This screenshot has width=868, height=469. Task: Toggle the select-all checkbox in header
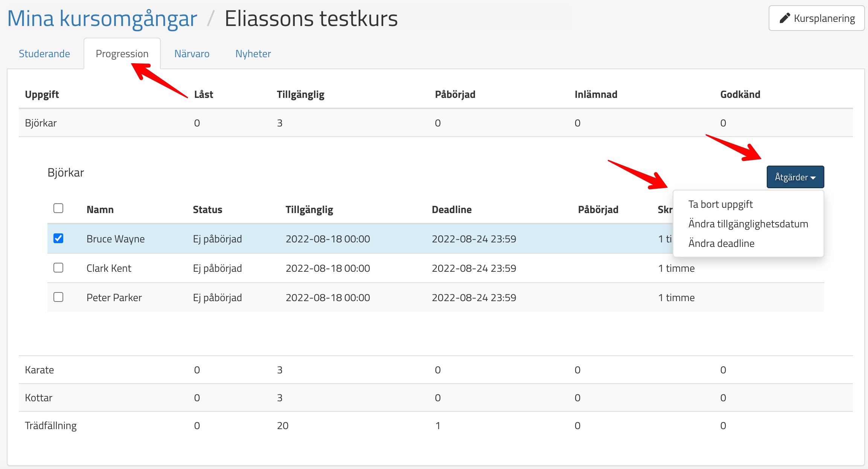tap(58, 208)
